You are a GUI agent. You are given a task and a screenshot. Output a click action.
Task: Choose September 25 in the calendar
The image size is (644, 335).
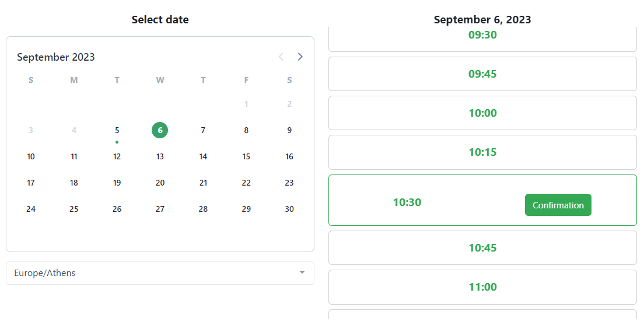point(74,209)
